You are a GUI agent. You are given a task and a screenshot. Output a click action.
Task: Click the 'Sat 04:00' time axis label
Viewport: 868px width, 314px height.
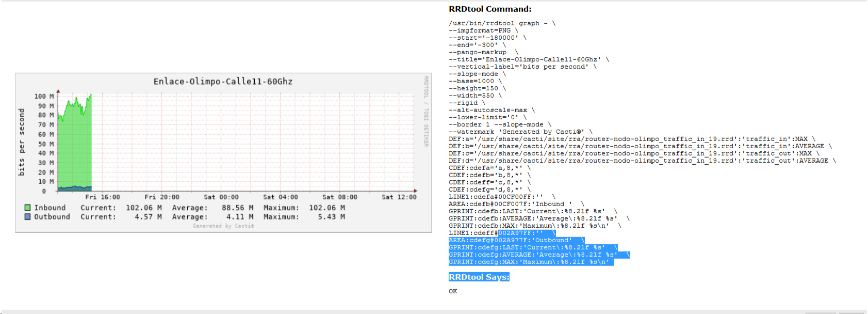coord(281,197)
